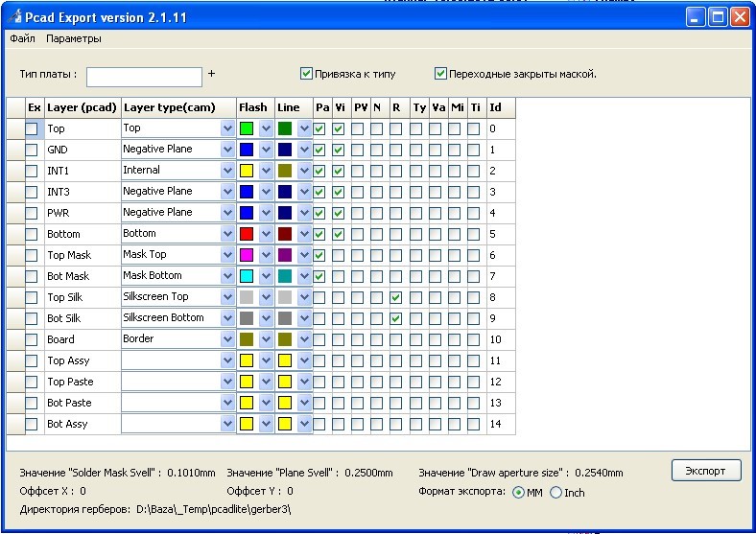Viewport: 756px width, 534px height.
Task: Open layer type dropdown for INT1 row
Action: 227,171
